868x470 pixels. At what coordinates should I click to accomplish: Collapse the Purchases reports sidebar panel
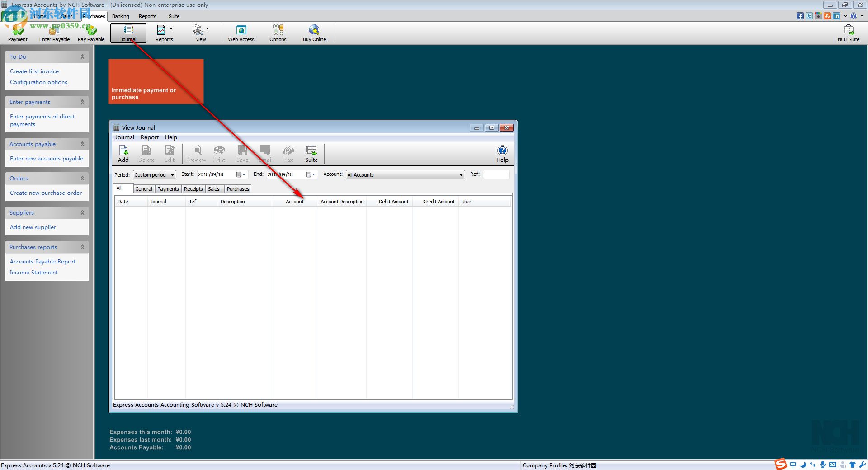[x=82, y=247]
